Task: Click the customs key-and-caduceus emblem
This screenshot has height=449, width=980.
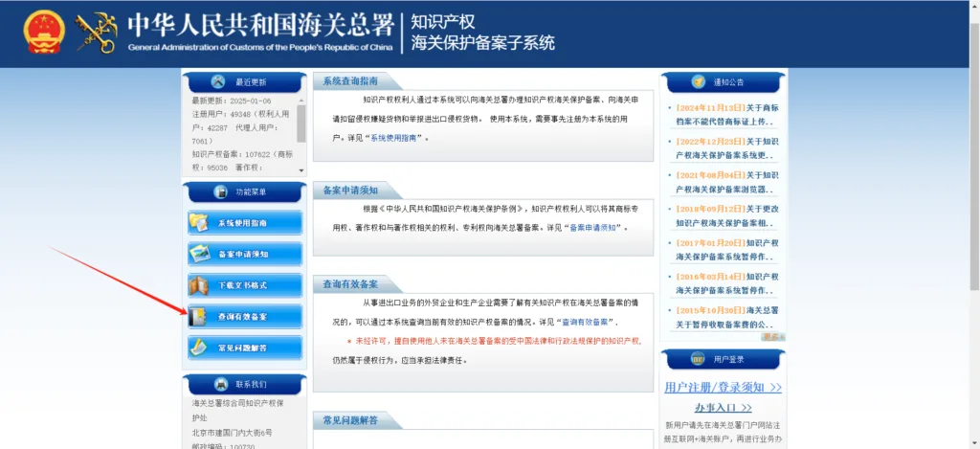Action: click(96, 34)
